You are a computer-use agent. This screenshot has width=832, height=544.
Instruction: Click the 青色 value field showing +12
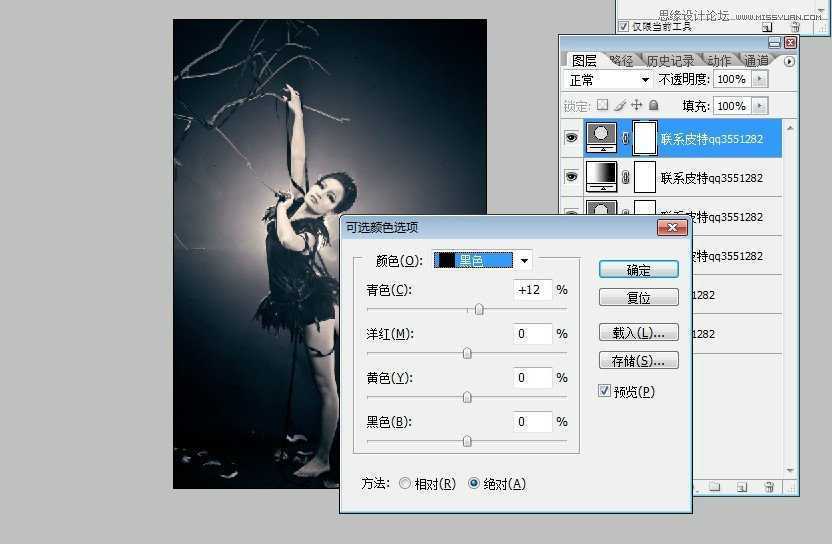tap(532, 290)
